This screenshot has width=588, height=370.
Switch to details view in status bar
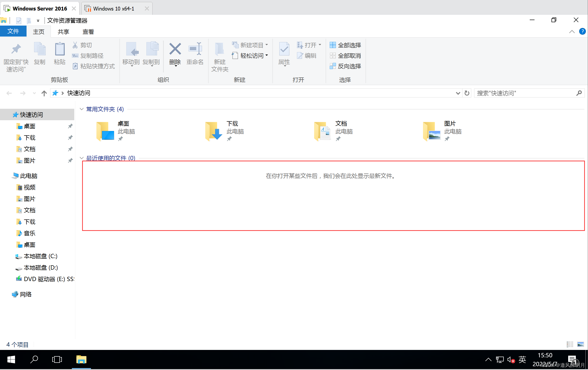(x=570, y=344)
